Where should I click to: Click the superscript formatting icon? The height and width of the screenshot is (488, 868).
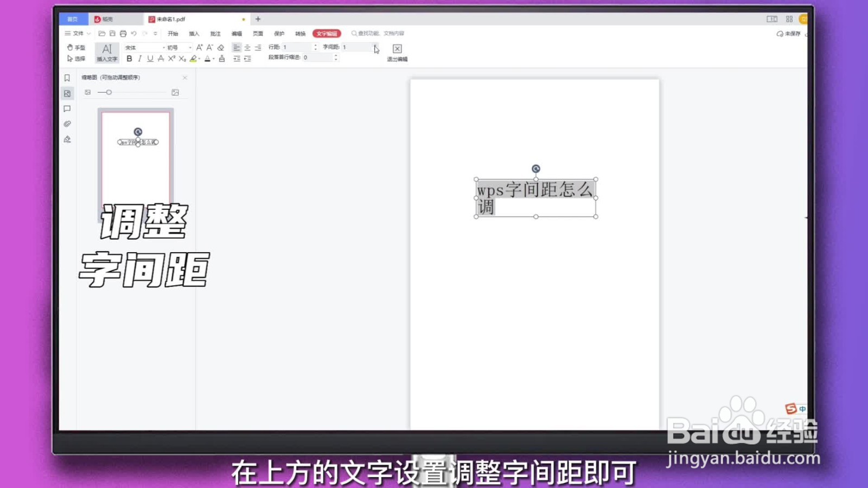[x=171, y=59]
